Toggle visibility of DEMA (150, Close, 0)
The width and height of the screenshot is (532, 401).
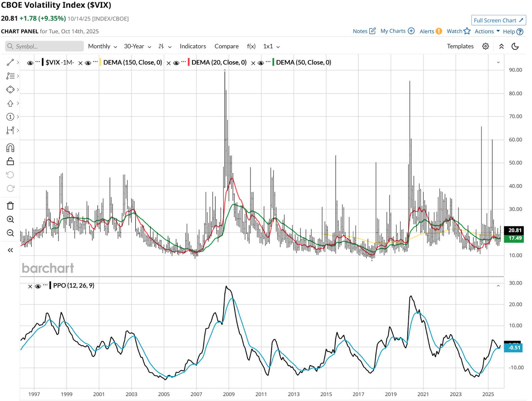point(88,63)
